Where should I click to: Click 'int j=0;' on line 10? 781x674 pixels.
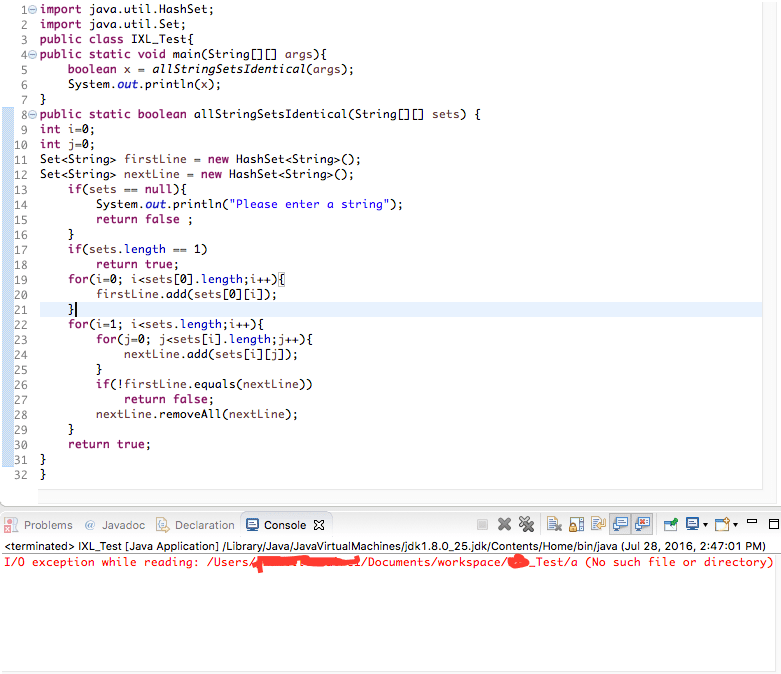click(67, 144)
